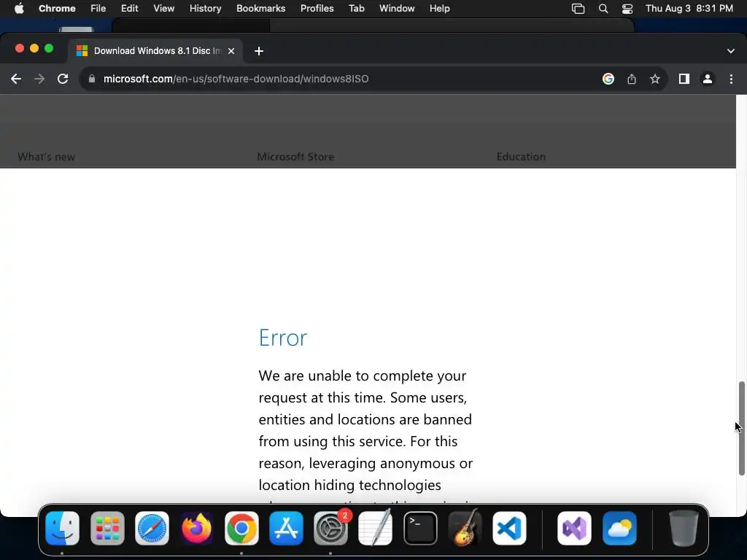Open Finder from the Dock
This screenshot has width=747, height=560.
click(63, 528)
